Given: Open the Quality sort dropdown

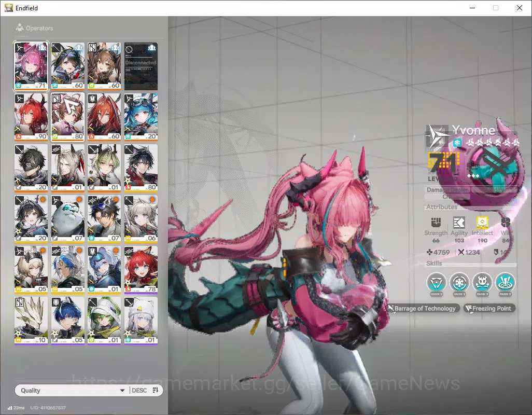Looking at the screenshot, I should [x=72, y=390].
